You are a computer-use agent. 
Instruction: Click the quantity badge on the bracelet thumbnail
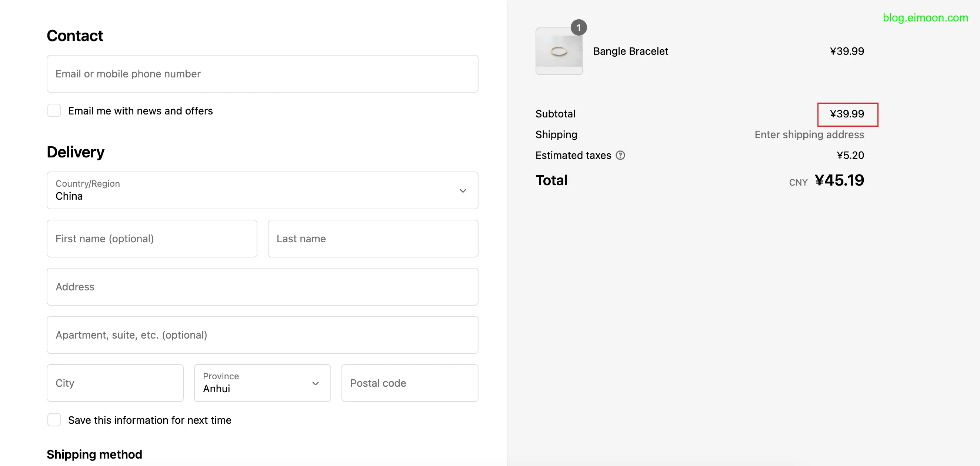(x=578, y=27)
